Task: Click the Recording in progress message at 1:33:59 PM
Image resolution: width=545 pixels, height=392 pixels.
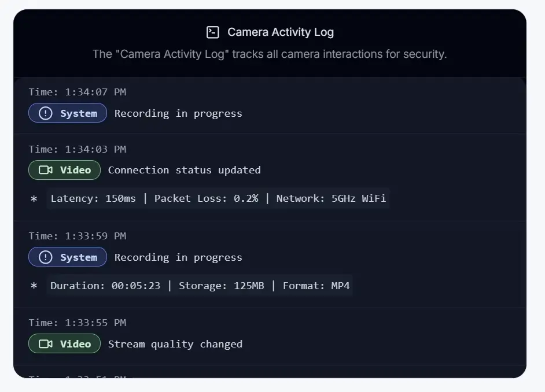Action: pos(178,257)
